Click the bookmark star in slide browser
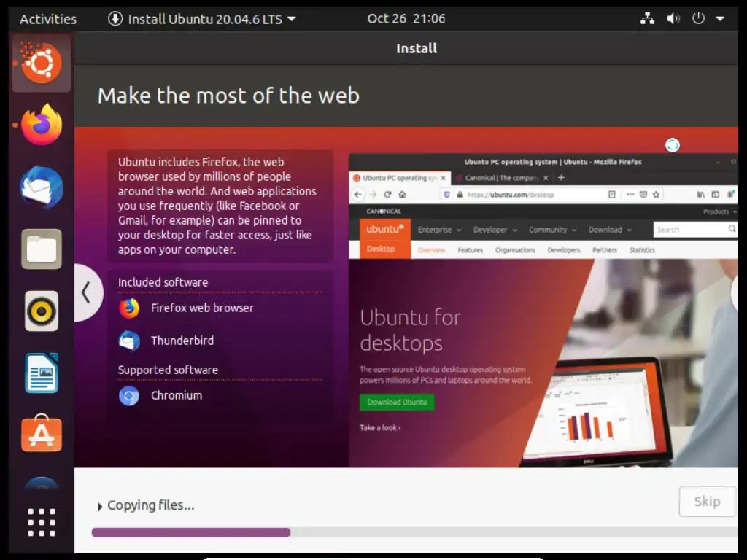The width and height of the screenshot is (747, 560). click(x=656, y=194)
